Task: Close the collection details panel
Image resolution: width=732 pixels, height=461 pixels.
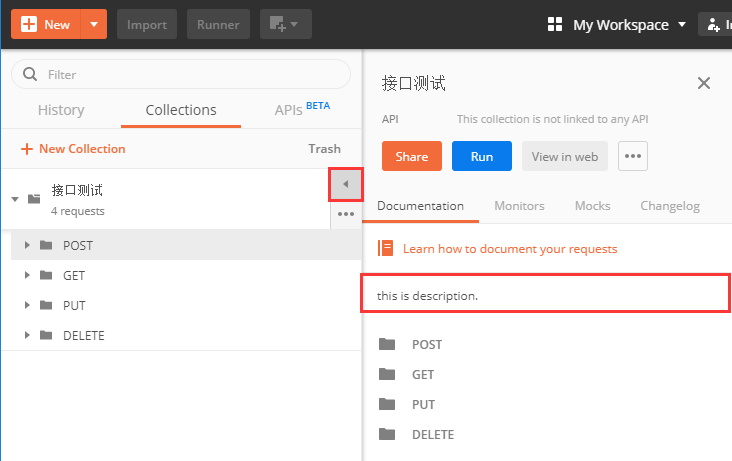Action: (x=704, y=83)
